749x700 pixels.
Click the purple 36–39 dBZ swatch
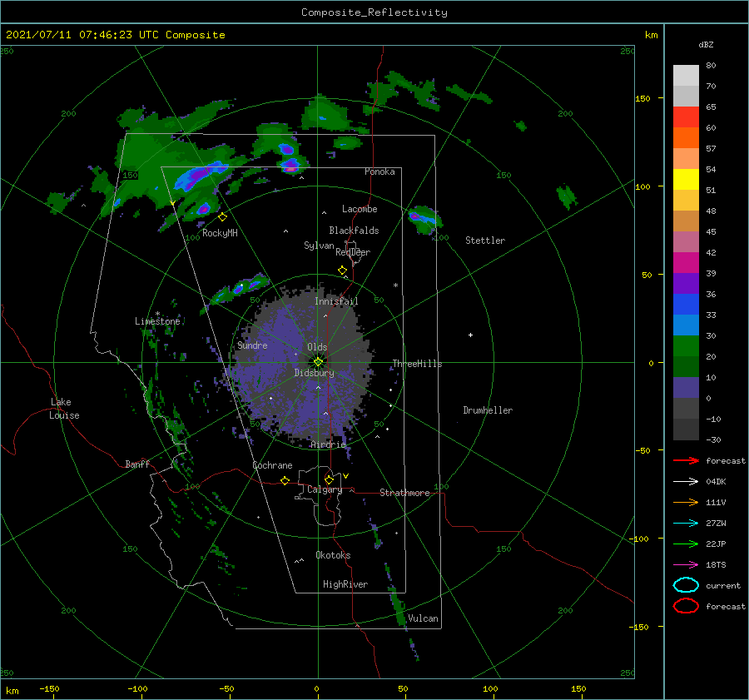[686, 284]
